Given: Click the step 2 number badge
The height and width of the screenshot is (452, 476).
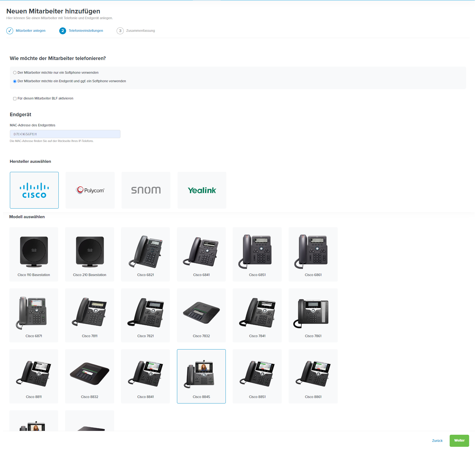Looking at the screenshot, I should click(63, 31).
